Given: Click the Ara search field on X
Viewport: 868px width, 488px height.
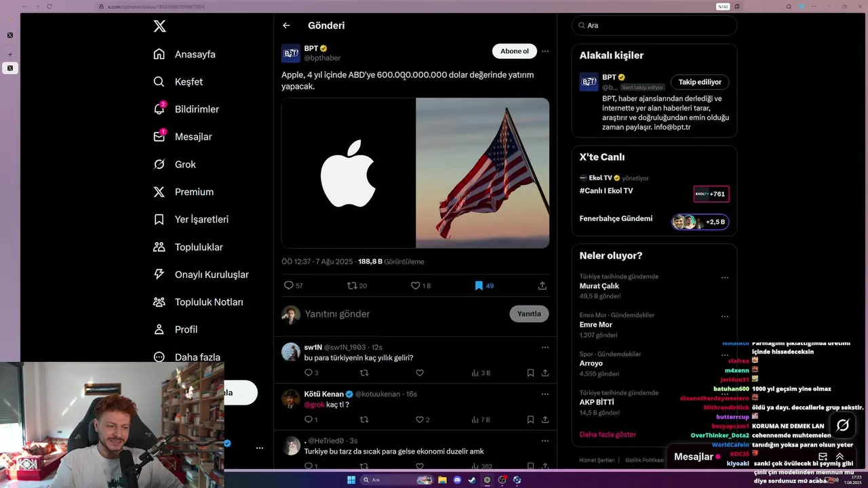Looking at the screenshot, I should [x=654, y=26].
